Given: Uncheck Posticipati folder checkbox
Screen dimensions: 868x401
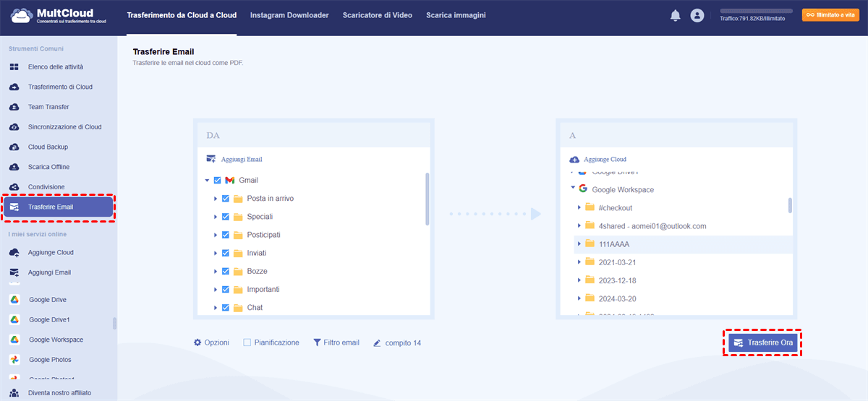Looking at the screenshot, I should [x=226, y=235].
